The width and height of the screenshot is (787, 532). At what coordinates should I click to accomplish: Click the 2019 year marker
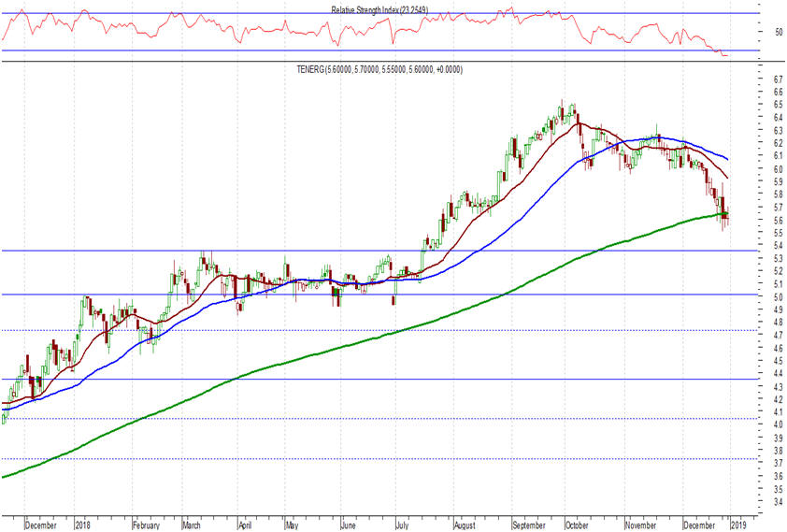737,525
